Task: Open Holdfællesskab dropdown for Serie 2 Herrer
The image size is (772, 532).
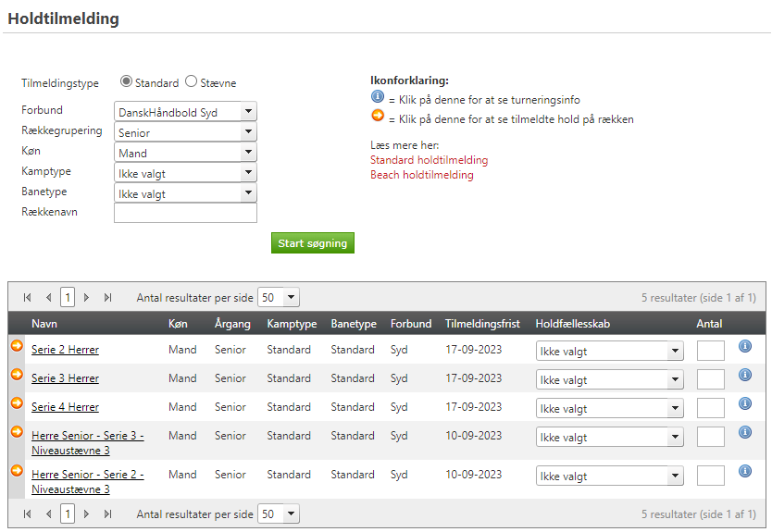Action: tap(609, 352)
